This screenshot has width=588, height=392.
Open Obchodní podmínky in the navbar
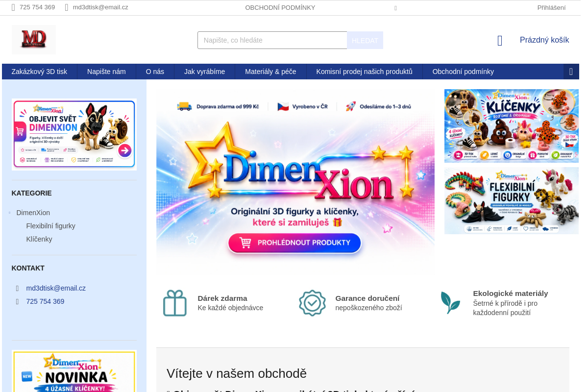tap(463, 72)
